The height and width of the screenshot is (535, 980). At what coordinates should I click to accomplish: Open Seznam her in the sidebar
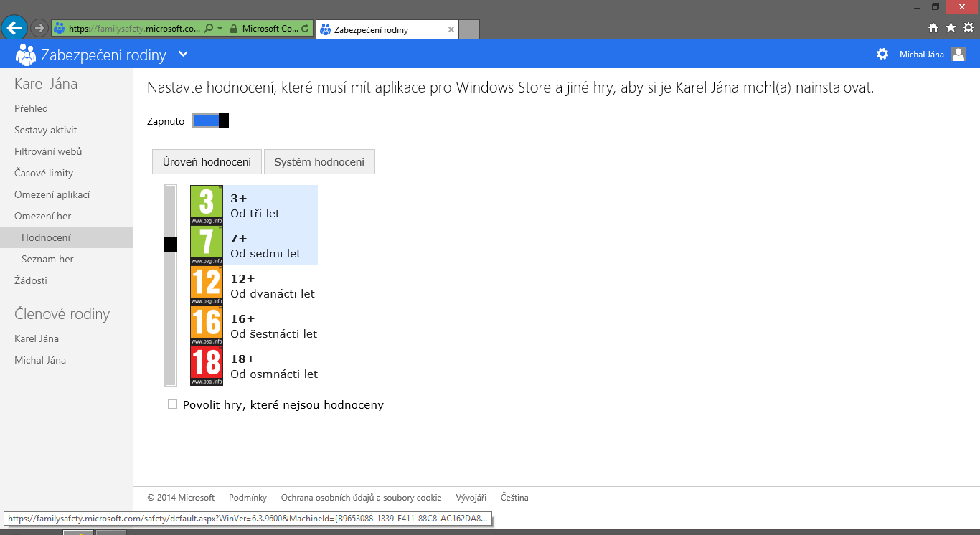click(47, 259)
